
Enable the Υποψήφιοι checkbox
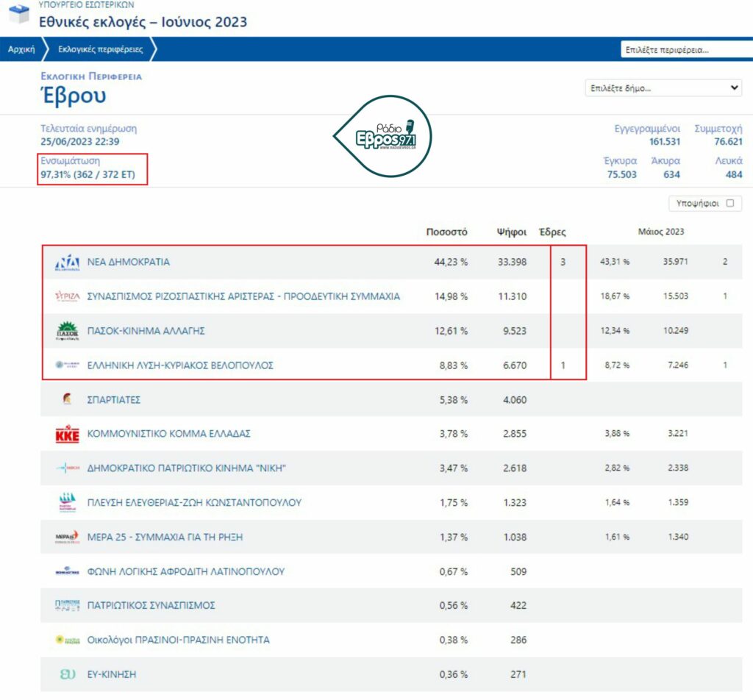pos(730,204)
